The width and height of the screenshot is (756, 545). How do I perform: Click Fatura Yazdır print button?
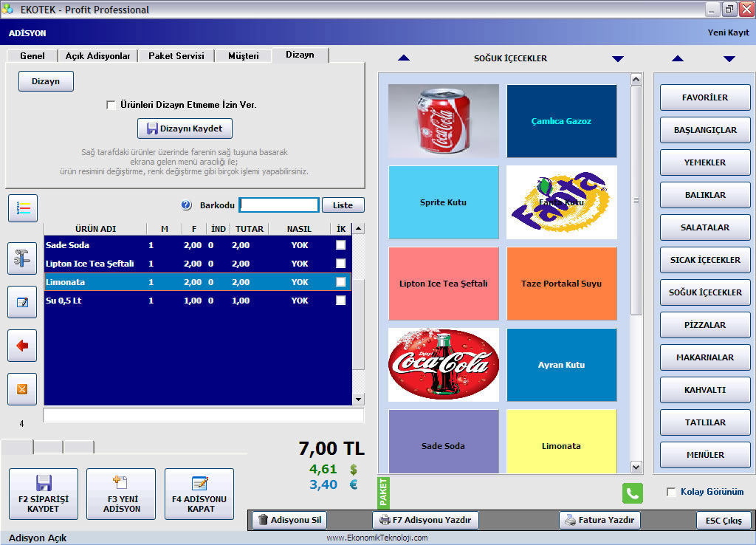click(599, 520)
